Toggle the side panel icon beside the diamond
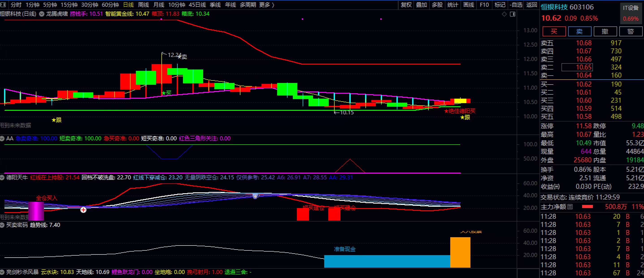Viewport: 644px width, 278px height. (513, 14)
